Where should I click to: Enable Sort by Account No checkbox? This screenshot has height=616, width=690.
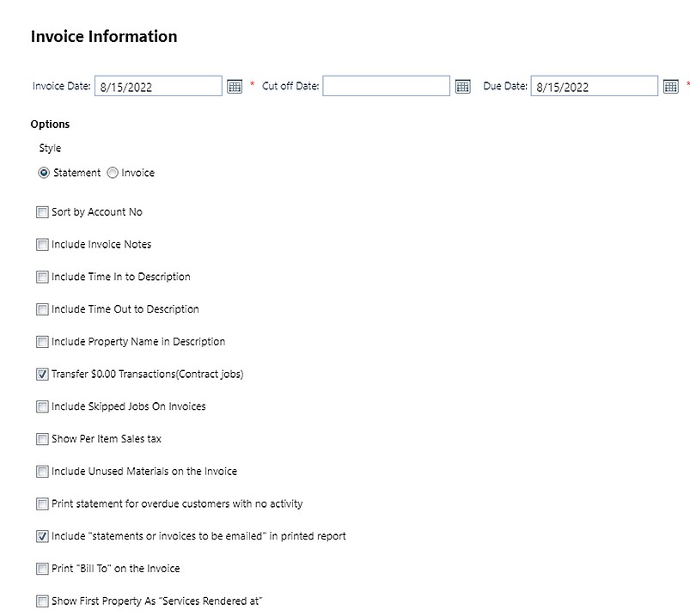point(42,212)
